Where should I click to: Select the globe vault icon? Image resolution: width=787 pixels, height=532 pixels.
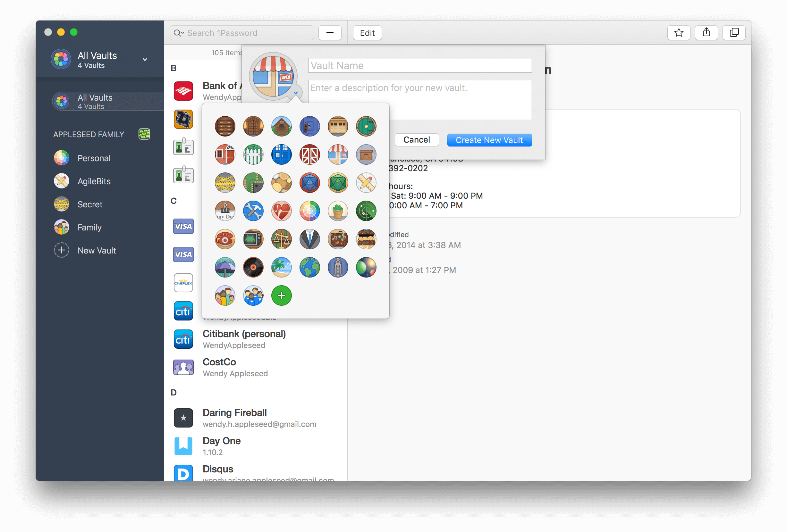(x=309, y=267)
